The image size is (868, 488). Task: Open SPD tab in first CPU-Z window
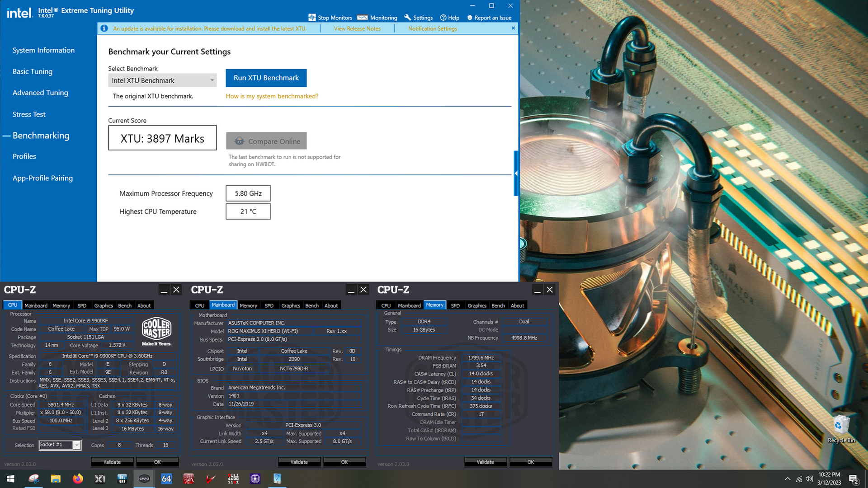(82, 306)
